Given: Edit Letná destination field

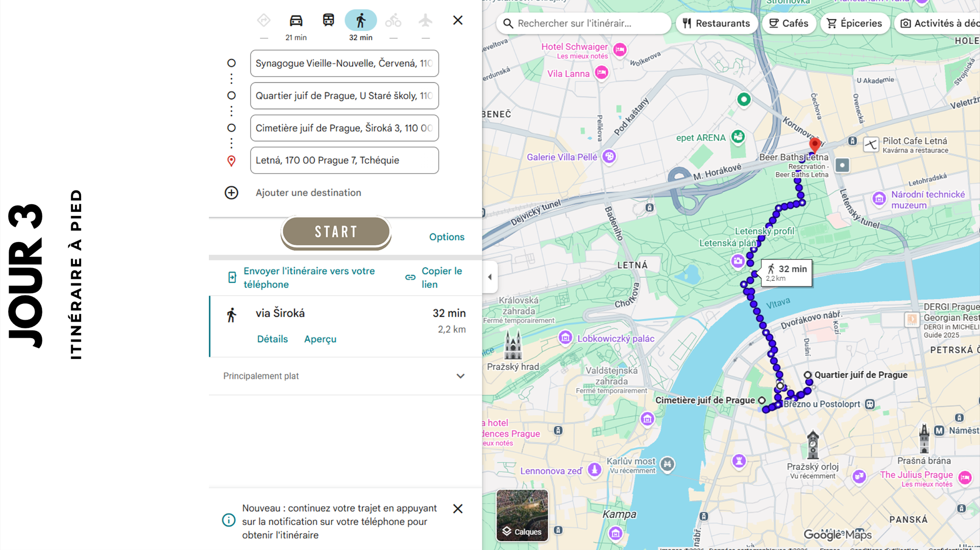Looking at the screenshot, I should tap(345, 160).
